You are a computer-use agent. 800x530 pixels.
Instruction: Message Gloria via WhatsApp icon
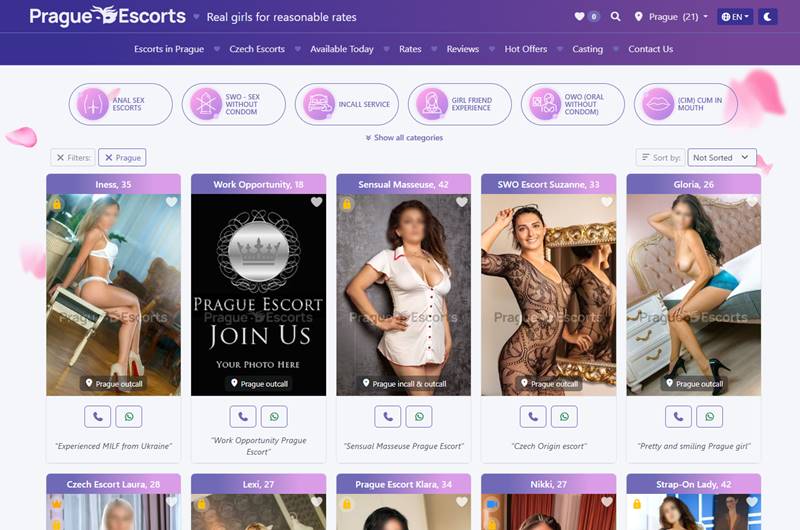710,417
